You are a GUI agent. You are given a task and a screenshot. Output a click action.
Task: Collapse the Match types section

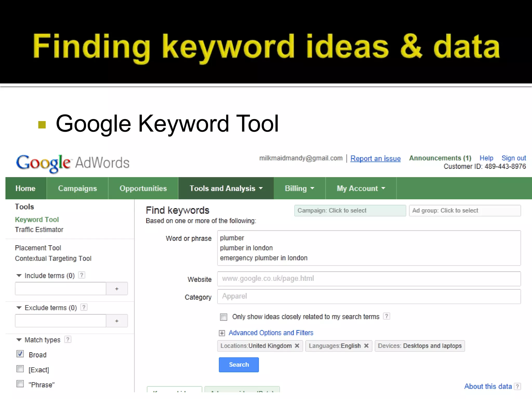click(x=19, y=340)
